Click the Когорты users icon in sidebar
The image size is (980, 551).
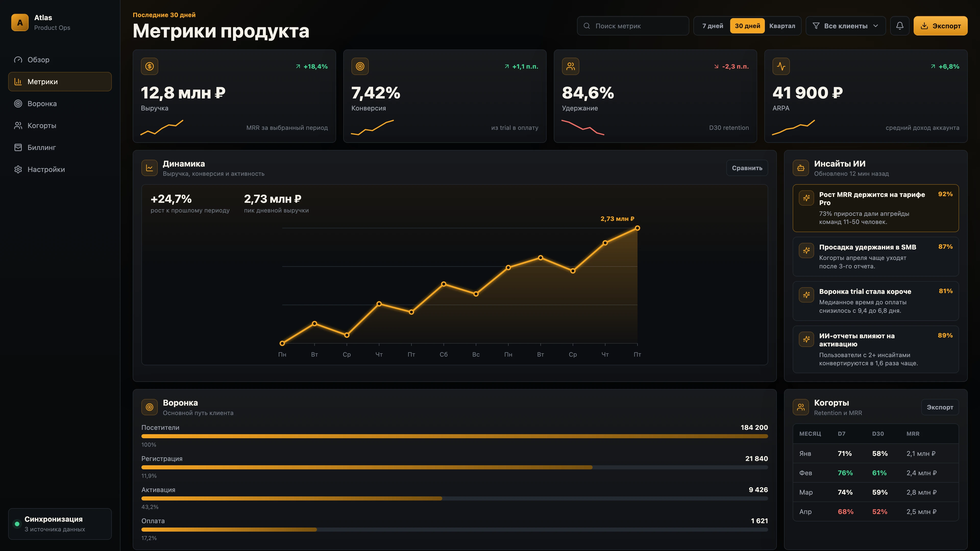18,126
